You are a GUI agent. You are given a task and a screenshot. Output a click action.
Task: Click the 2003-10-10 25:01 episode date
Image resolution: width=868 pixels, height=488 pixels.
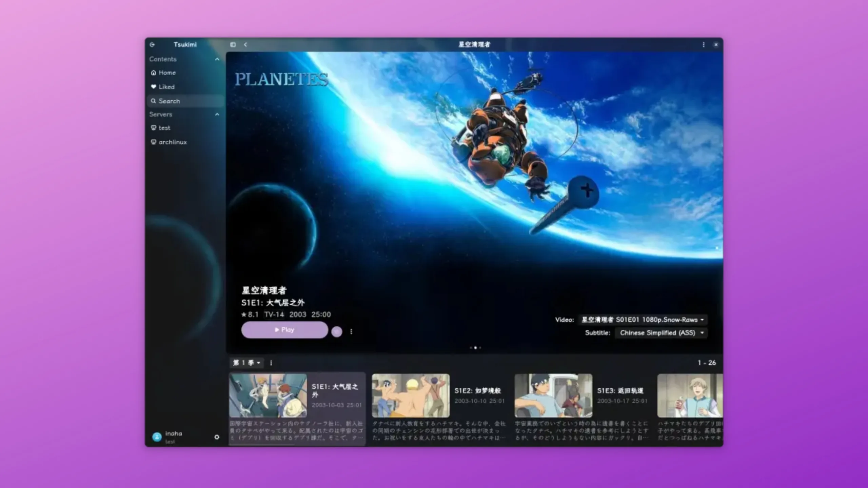tap(479, 401)
